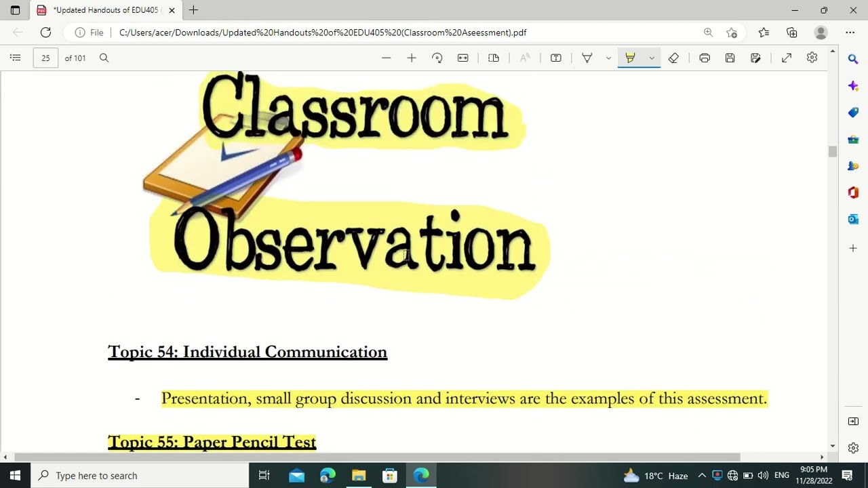This screenshot has height=488, width=868.
Task: Open Edge Settings and more menu
Action: pyautogui.click(x=850, y=33)
